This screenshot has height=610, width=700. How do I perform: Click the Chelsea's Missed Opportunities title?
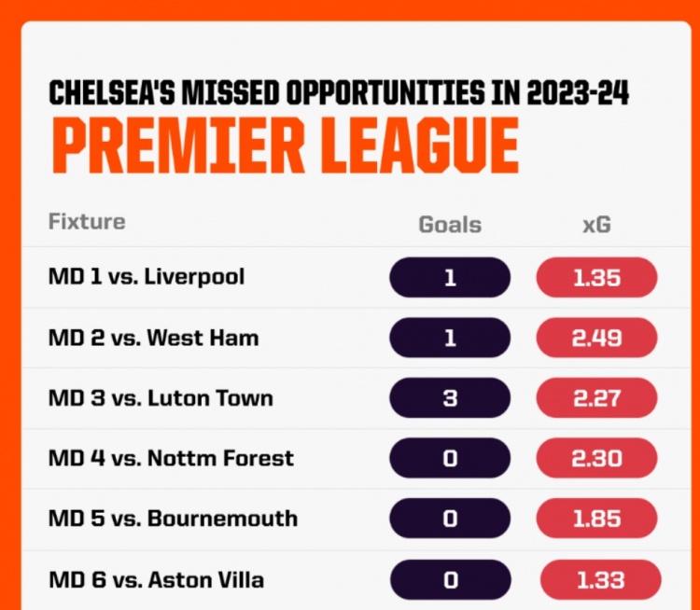coord(339,93)
